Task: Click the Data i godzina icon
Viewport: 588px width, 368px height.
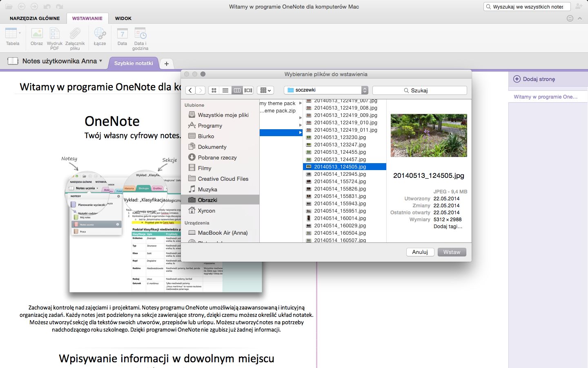Action: [x=140, y=33]
